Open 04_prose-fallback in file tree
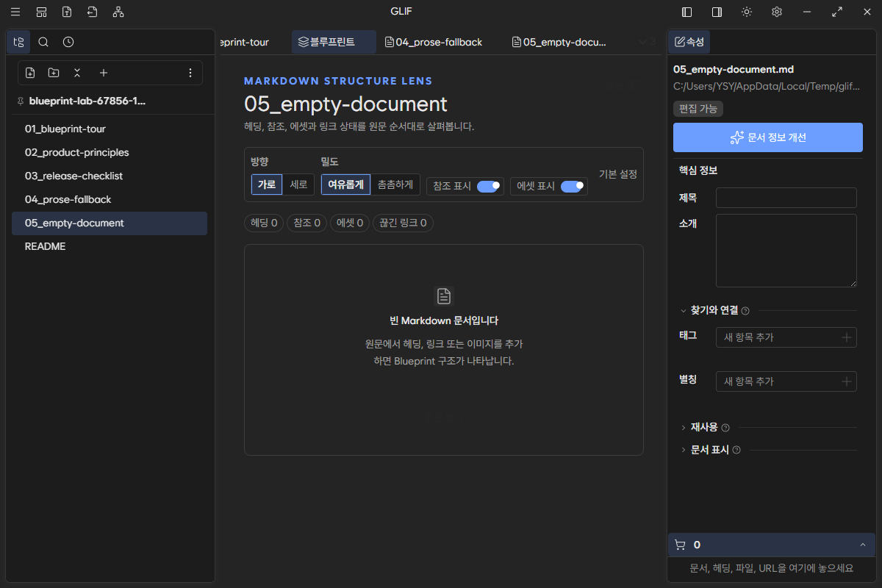882x588 pixels. (x=110, y=199)
